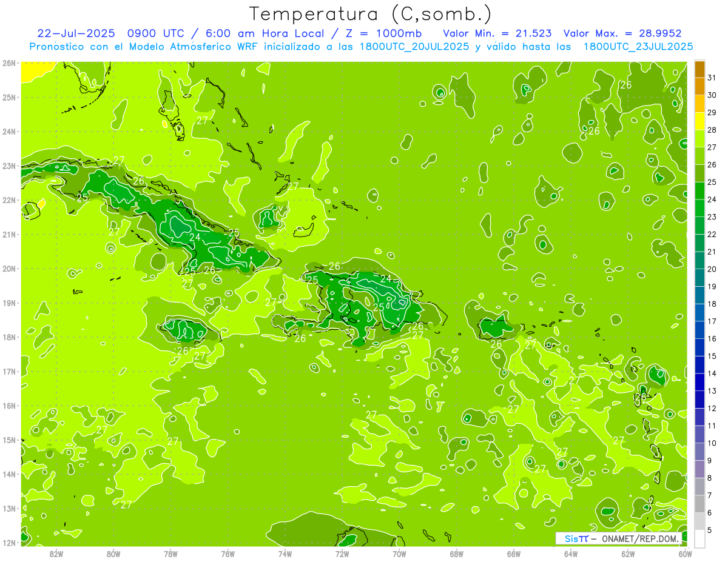
Task: Click the color bar segment between 27 and 28
Action: [x=699, y=139]
